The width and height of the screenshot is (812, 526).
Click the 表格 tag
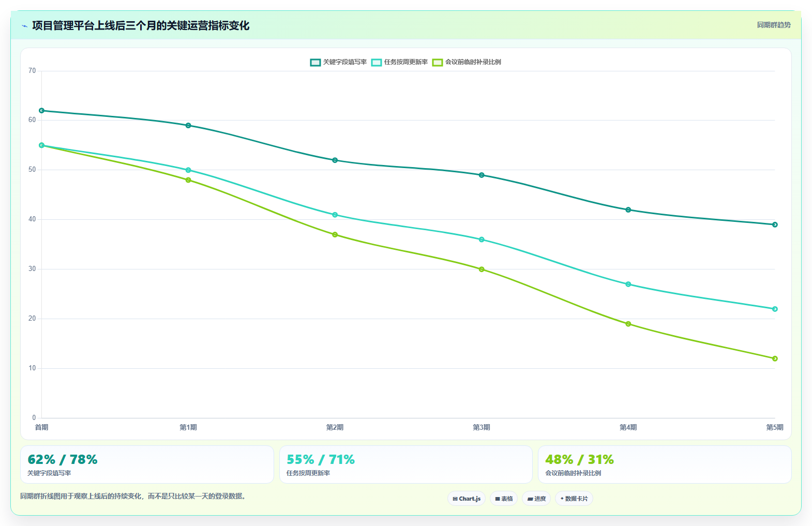(504, 499)
